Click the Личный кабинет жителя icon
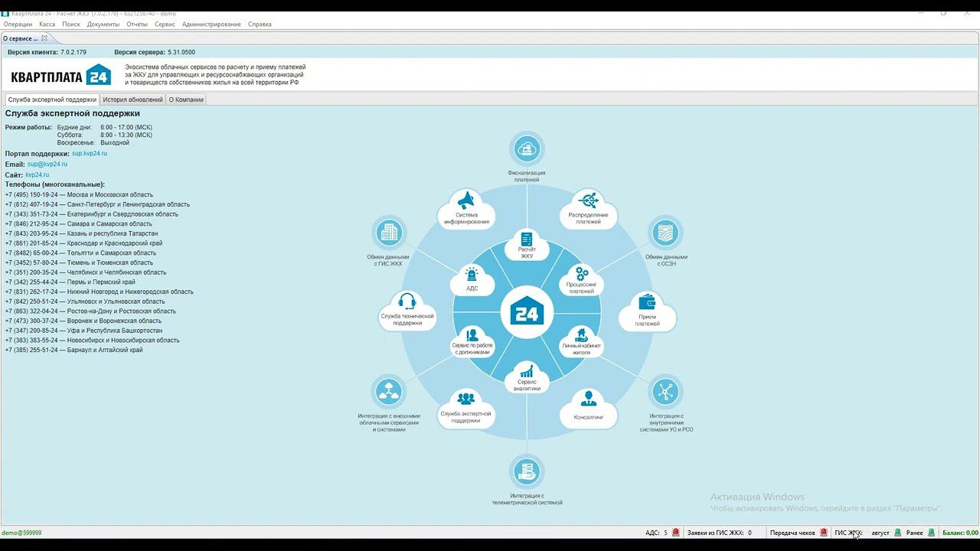 [x=582, y=334]
